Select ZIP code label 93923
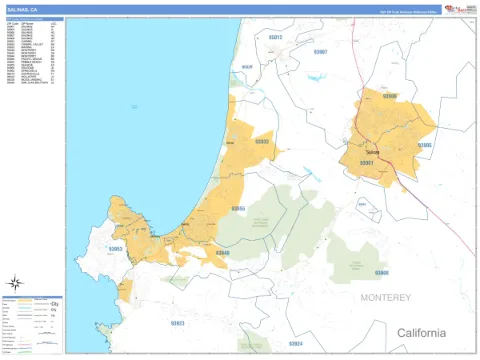The height and width of the screenshot is (360, 480). 177,323
